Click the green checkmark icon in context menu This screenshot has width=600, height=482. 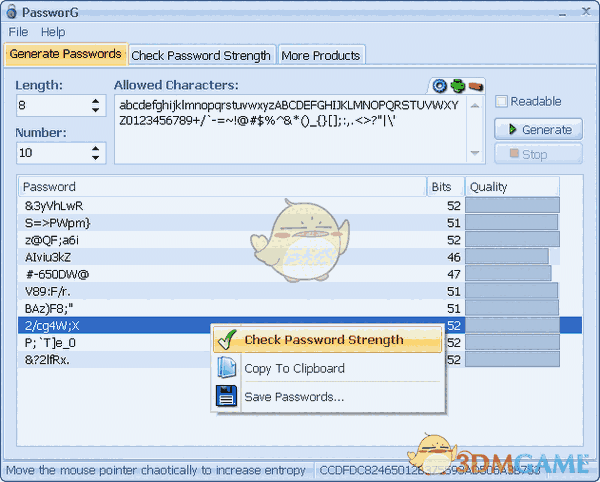[x=227, y=340]
